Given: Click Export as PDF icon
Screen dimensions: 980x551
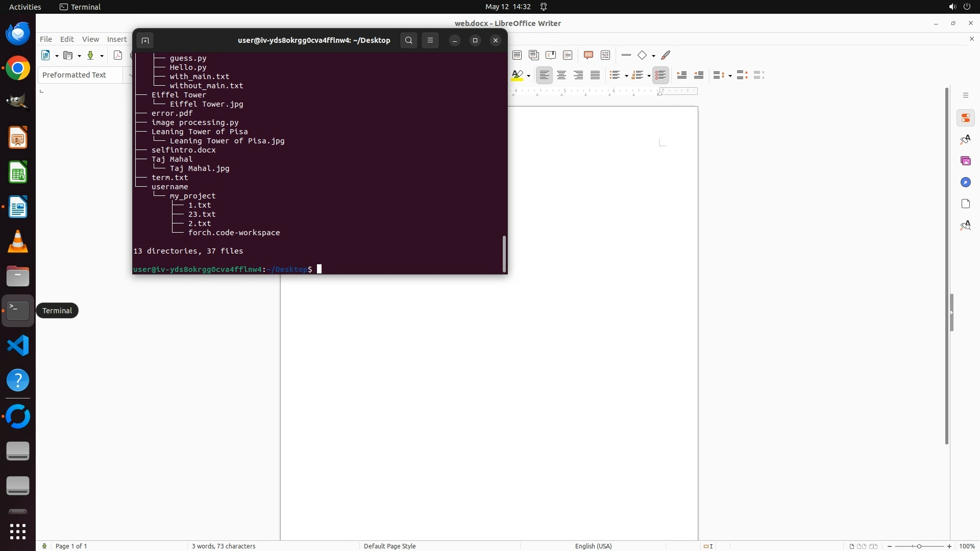Looking at the screenshot, I should (118, 55).
